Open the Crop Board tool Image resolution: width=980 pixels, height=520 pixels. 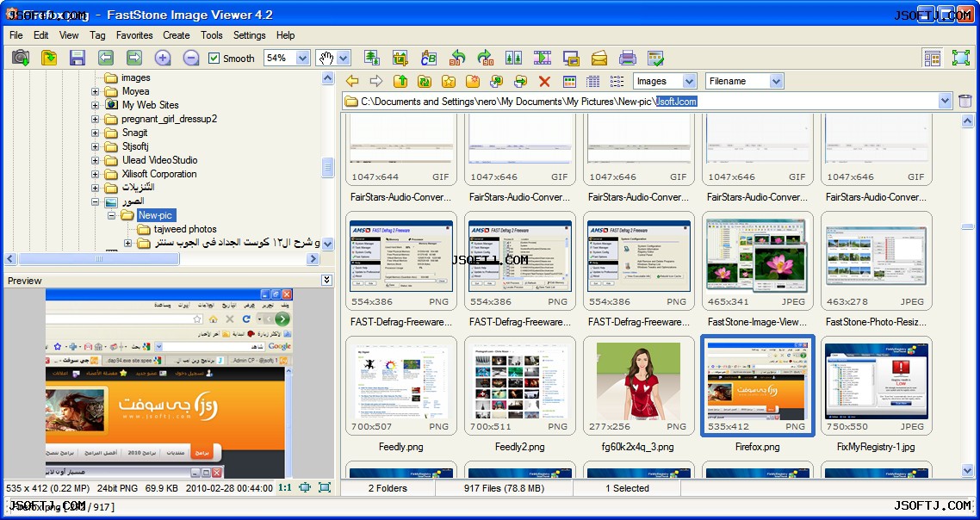pos(400,59)
